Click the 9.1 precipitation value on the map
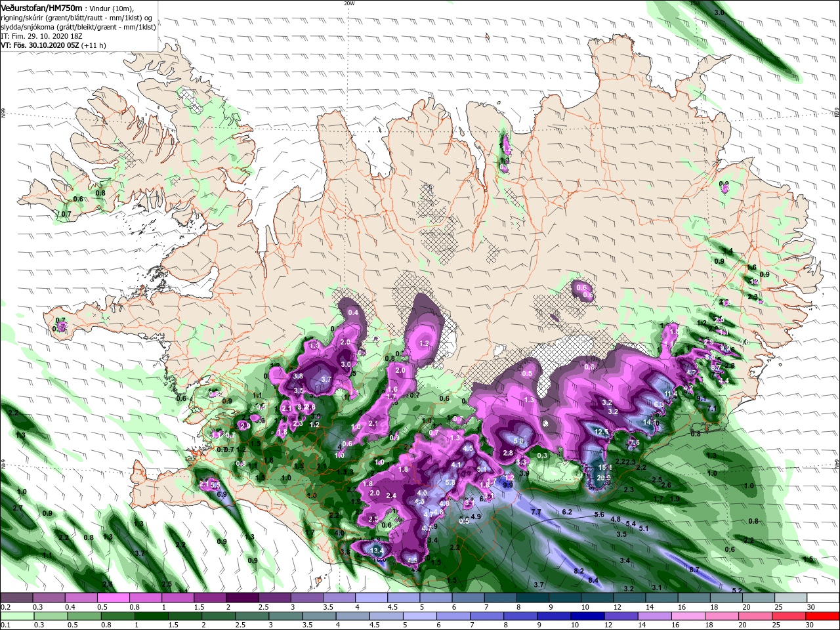This screenshot has width=840, height=630. click(x=701, y=398)
